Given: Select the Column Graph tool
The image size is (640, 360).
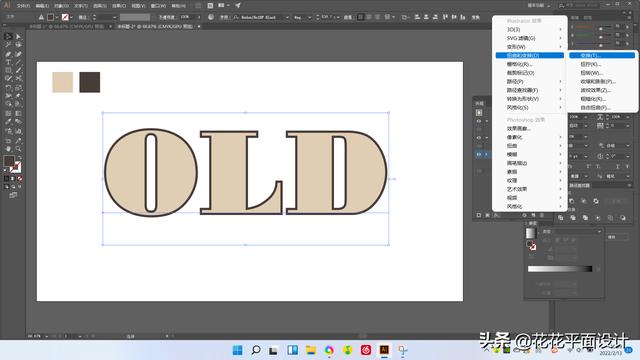Looking at the screenshot, I should pos(18,131).
